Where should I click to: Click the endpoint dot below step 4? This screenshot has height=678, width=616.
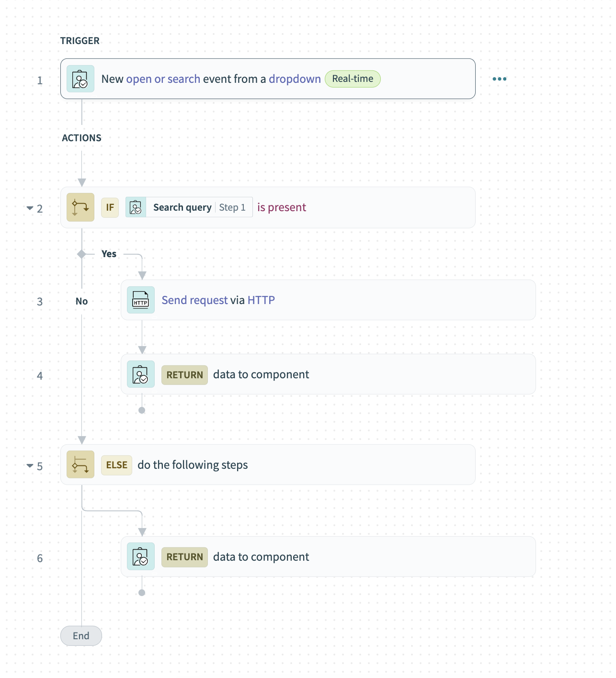(x=142, y=410)
